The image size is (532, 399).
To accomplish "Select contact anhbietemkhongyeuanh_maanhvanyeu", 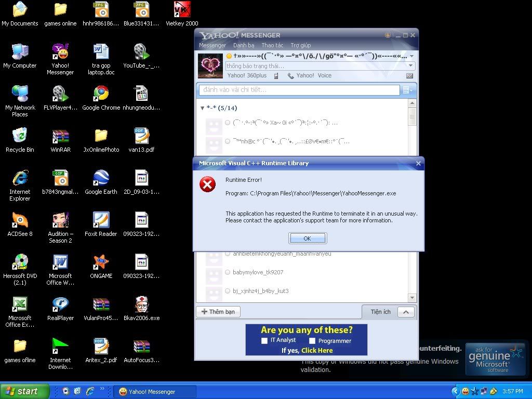I will [282, 254].
